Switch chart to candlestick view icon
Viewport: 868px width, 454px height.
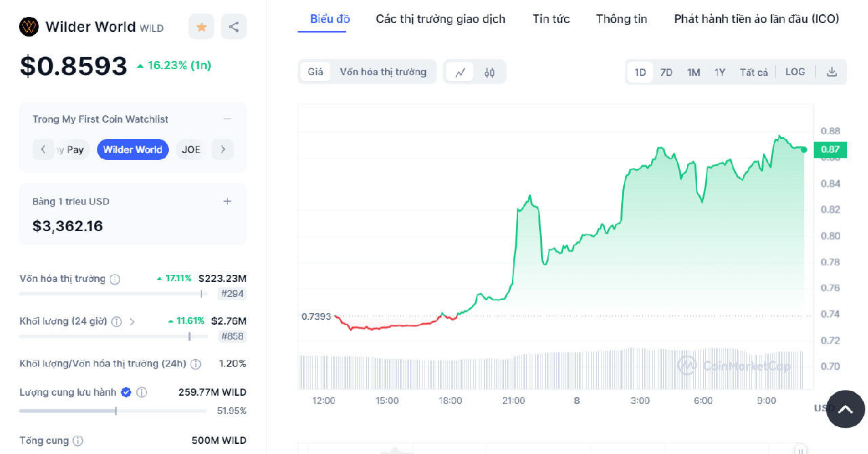[x=490, y=71]
